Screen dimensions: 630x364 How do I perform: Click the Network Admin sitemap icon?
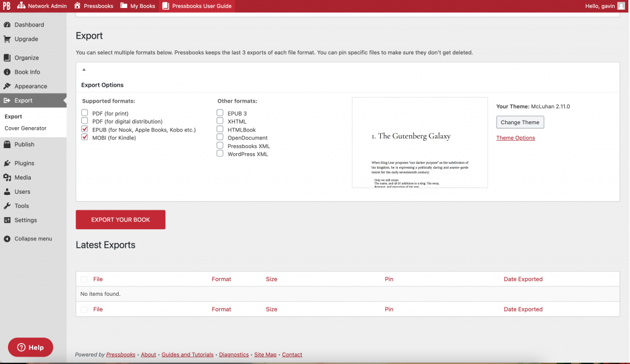21,6
